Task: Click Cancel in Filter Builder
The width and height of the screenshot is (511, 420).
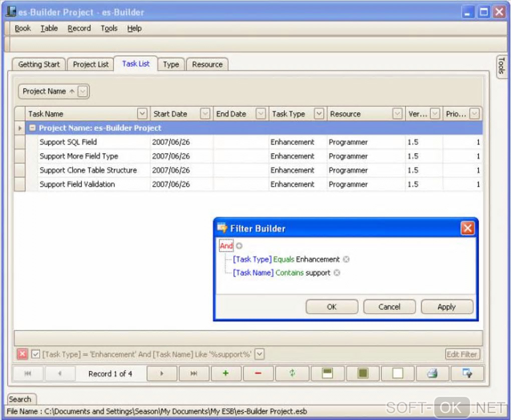Action: (x=389, y=307)
